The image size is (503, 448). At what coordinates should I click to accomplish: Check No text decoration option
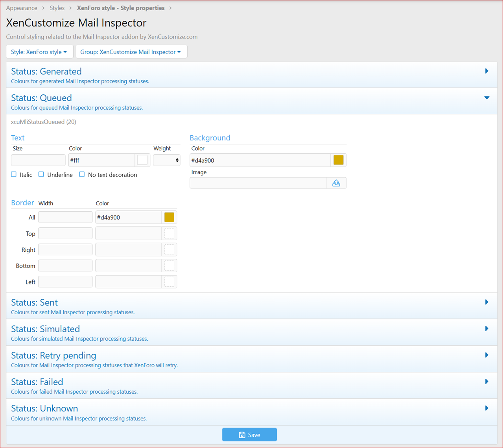point(82,174)
